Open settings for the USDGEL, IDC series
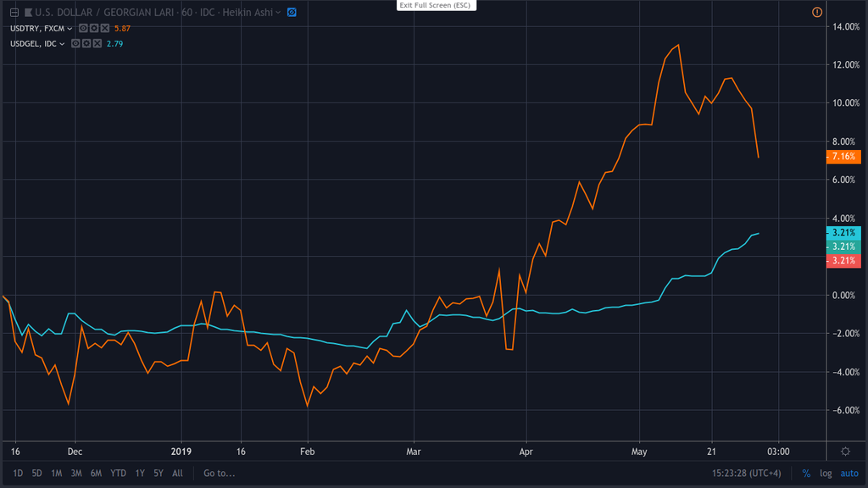The image size is (868, 488). pyautogui.click(x=86, y=44)
